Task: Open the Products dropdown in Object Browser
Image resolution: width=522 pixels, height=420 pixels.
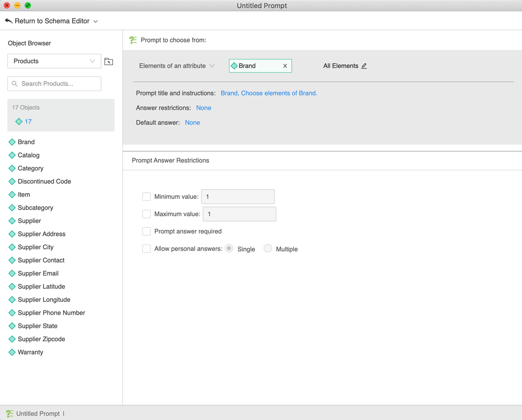Action: [54, 61]
